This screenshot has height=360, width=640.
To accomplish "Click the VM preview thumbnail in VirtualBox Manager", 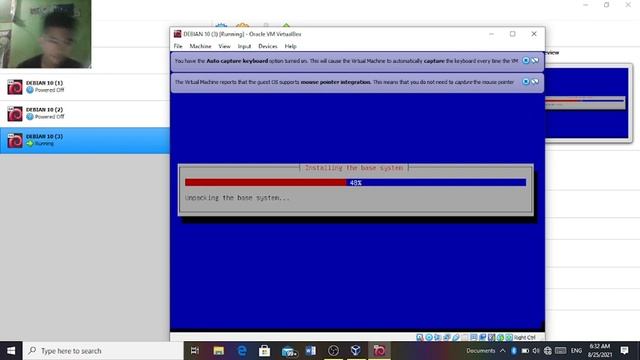I will 587,103.
